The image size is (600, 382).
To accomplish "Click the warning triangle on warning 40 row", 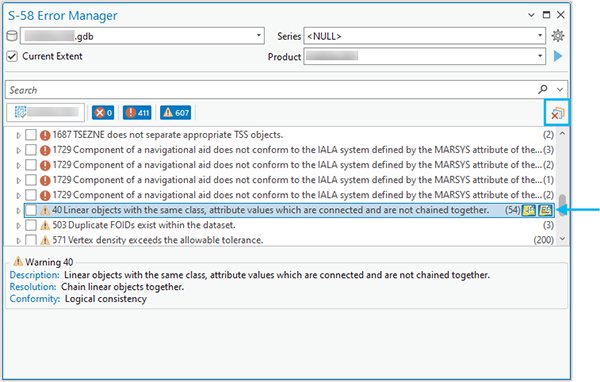I will tap(45, 210).
